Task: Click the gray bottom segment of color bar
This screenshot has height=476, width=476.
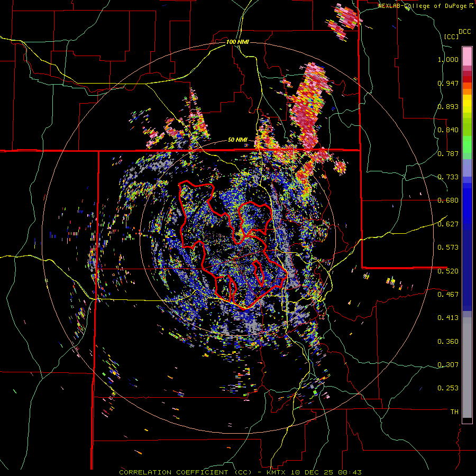Action: pyautogui.click(x=467, y=368)
